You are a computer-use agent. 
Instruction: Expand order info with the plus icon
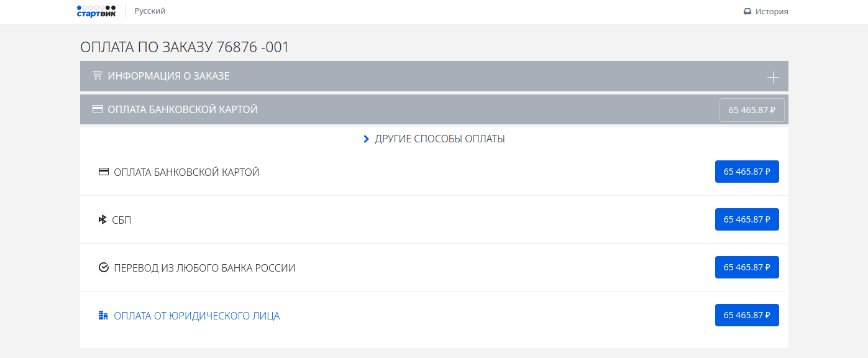pos(772,77)
